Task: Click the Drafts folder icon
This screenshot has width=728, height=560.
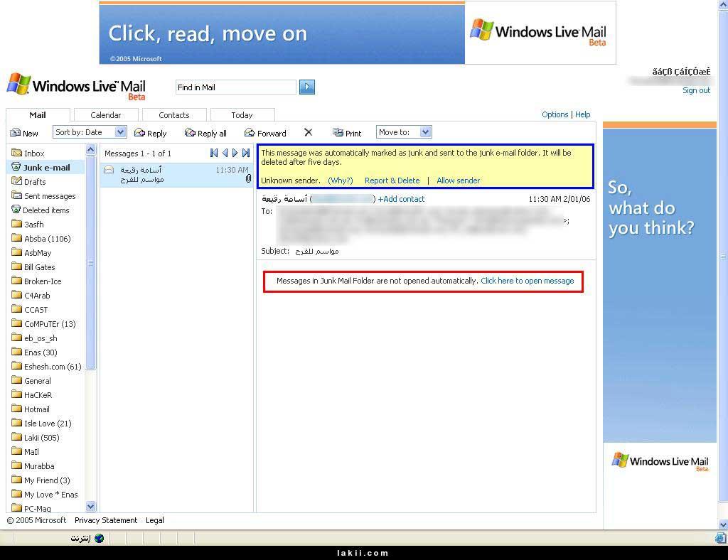Action: [x=17, y=181]
